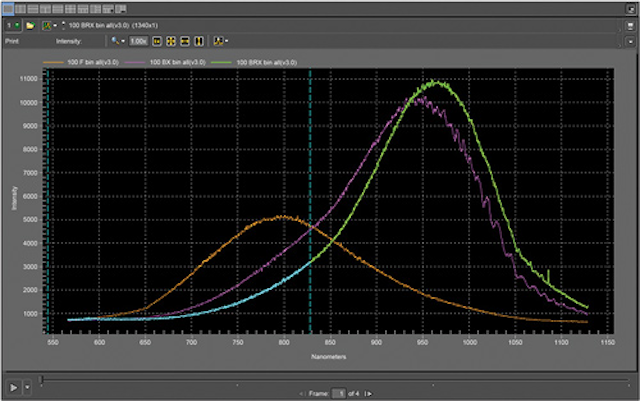Click the Frame number input box
Image resolution: width=640 pixels, height=401 pixels.
coord(339,394)
